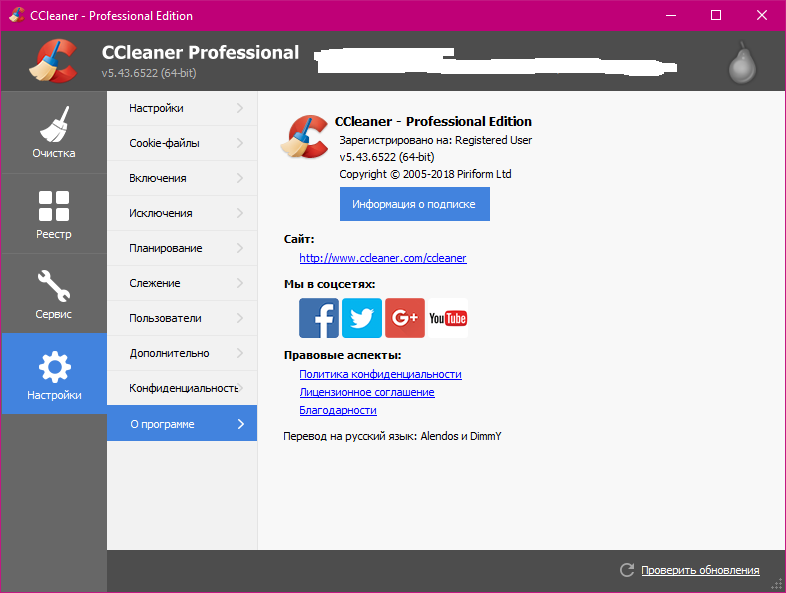This screenshot has width=786, height=593.
Task: Click the CCleaner logo in the header
Action: click(53, 61)
